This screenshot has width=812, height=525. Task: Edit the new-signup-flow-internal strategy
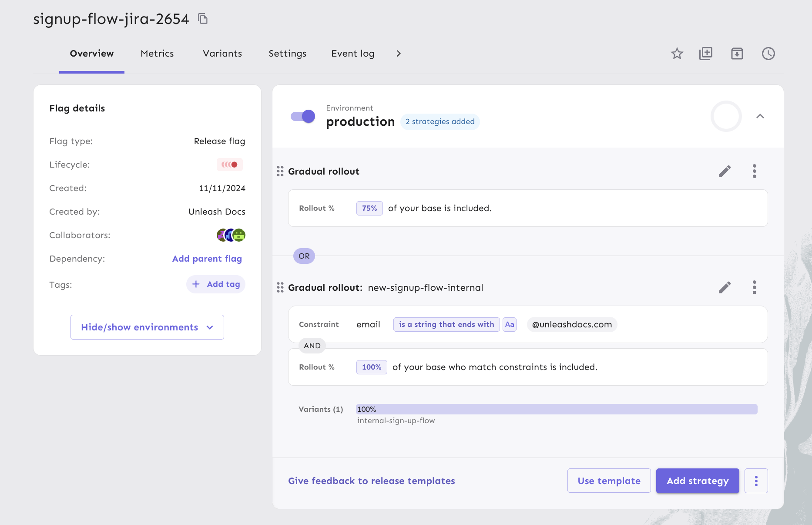coord(725,287)
